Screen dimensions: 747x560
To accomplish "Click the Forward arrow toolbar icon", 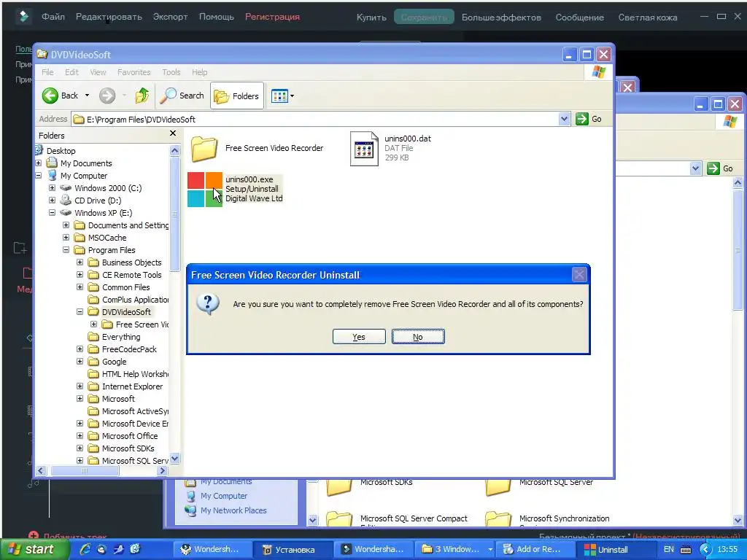I will 107,96.
